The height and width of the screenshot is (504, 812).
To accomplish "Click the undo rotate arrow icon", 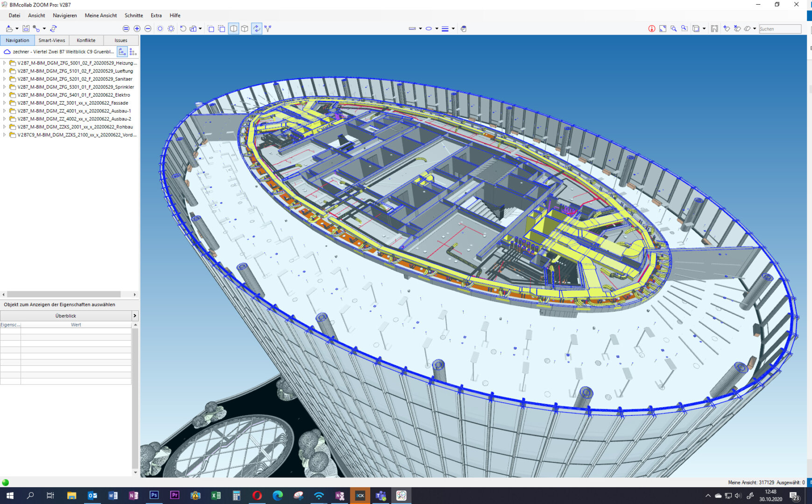I will [x=183, y=28].
